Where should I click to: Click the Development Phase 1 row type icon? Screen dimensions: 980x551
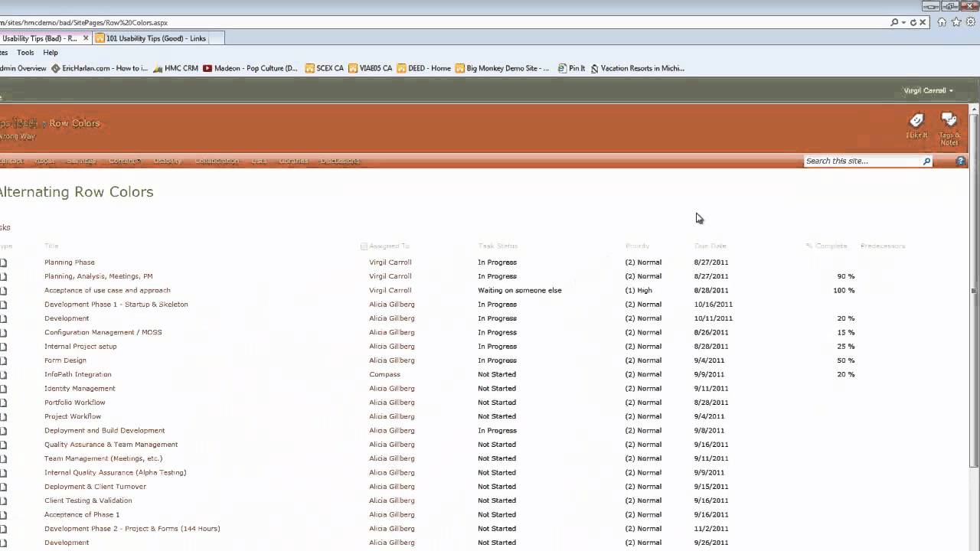(3, 305)
